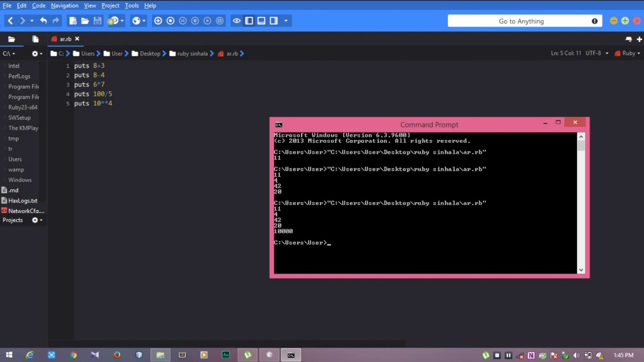Open the UTF-8 encoding dropdown

click(597, 53)
